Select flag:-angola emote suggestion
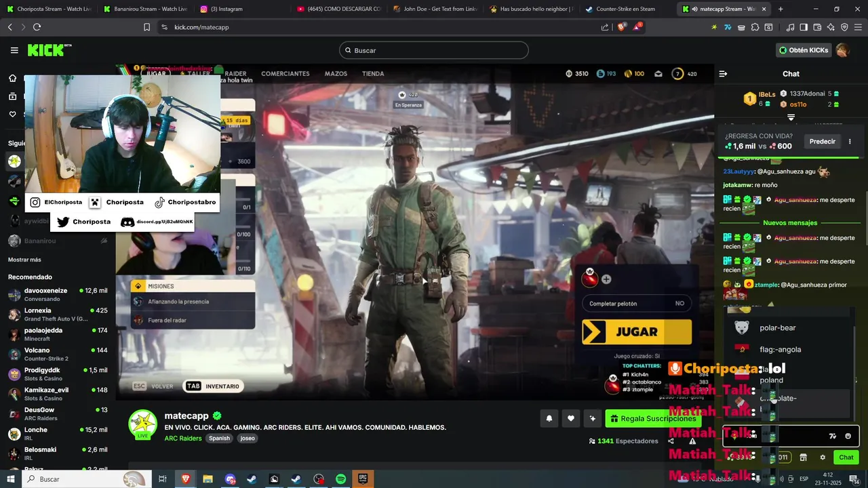The image size is (868, 488). [x=787, y=350]
